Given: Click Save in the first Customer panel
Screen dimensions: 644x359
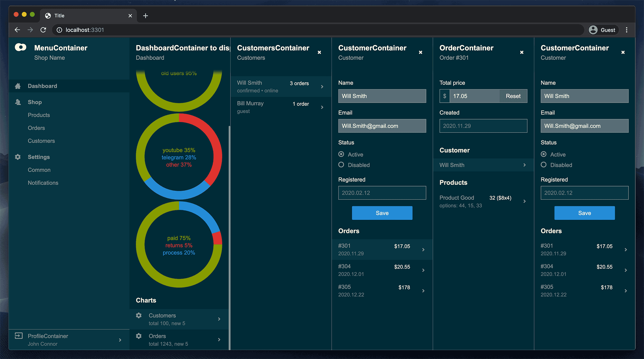Looking at the screenshot, I should tap(382, 213).
